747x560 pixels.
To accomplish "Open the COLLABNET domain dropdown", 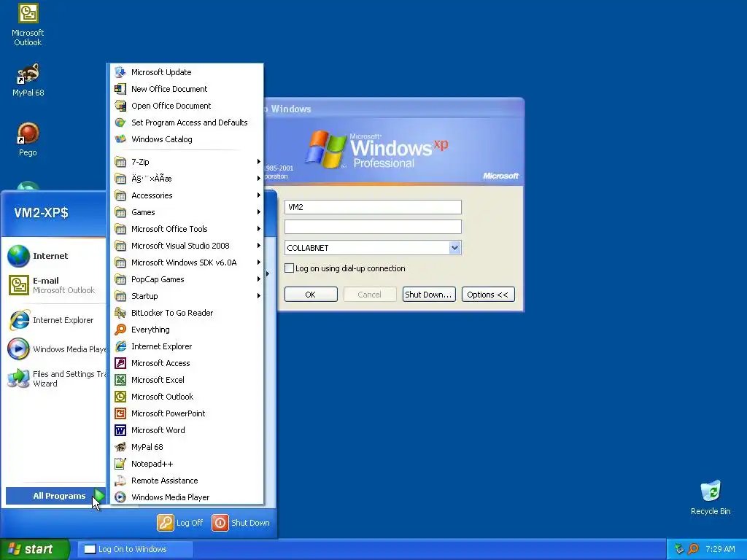I will click(x=454, y=248).
